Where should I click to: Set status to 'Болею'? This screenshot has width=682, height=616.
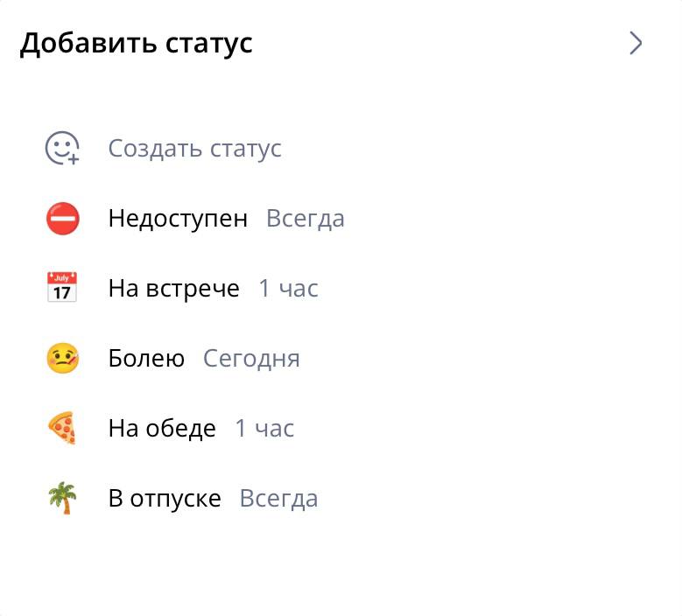146,359
